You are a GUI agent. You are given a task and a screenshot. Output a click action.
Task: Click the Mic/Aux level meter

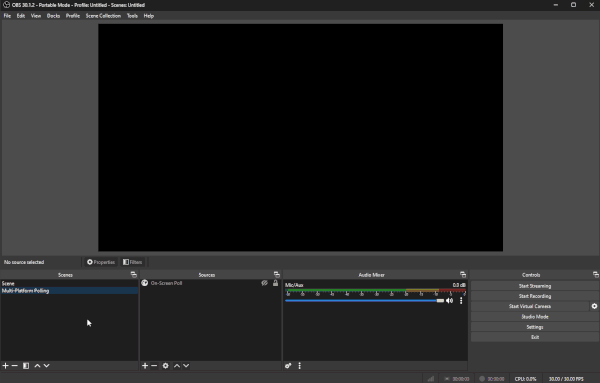pyautogui.click(x=375, y=291)
